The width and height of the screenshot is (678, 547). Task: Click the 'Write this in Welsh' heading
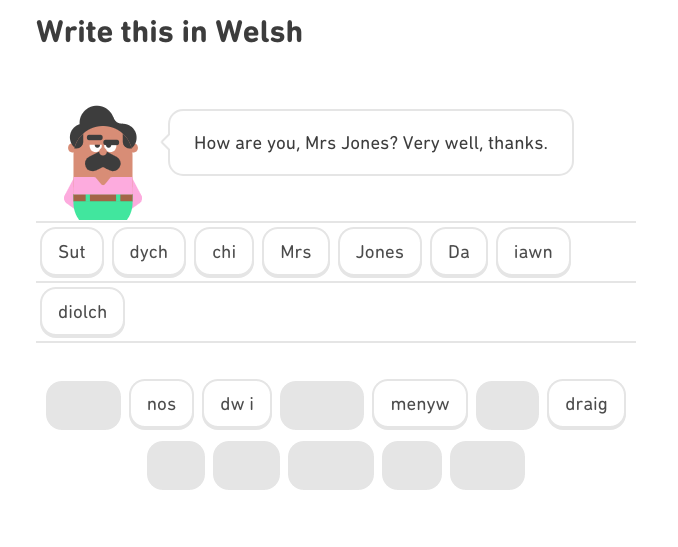tap(170, 32)
